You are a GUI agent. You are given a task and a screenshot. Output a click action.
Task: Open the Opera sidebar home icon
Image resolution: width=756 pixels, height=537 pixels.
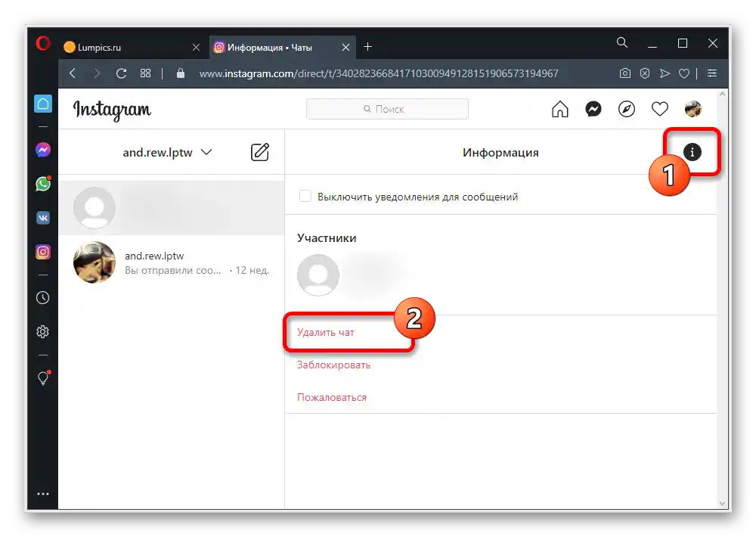(43, 104)
